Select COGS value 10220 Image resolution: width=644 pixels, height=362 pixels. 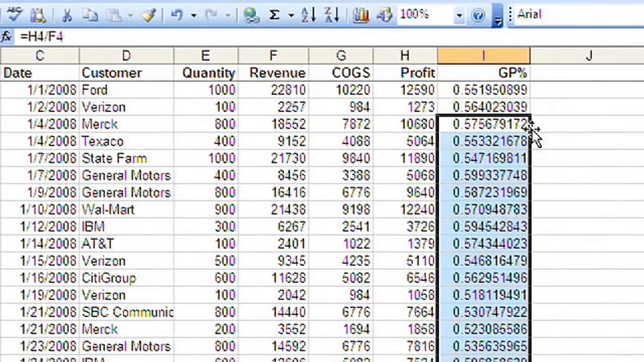(341, 90)
